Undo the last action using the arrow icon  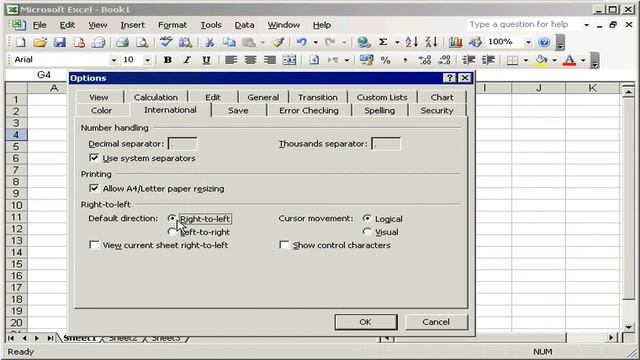click(x=302, y=42)
